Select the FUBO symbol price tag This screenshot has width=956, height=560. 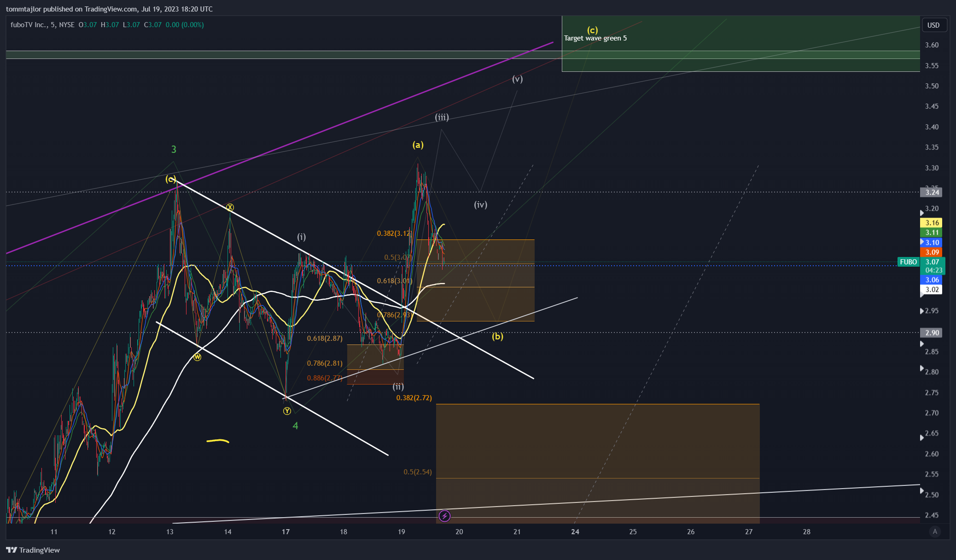[x=909, y=262]
